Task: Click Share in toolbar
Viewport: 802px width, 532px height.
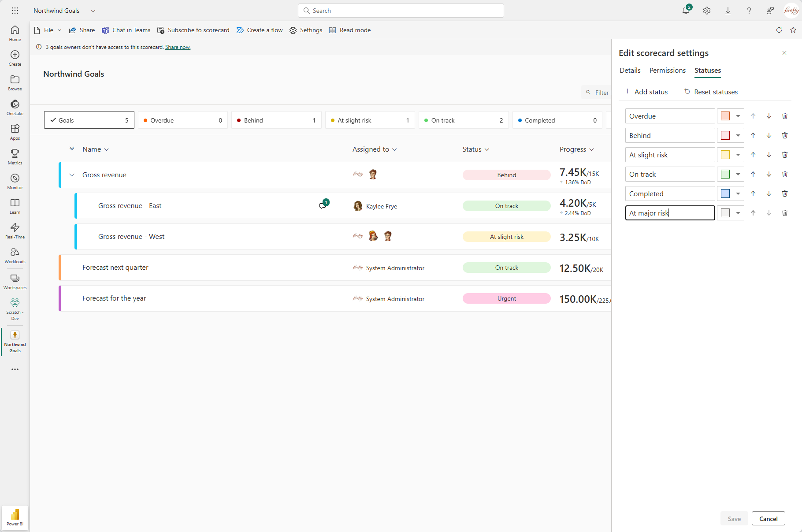Action: [82, 30]
